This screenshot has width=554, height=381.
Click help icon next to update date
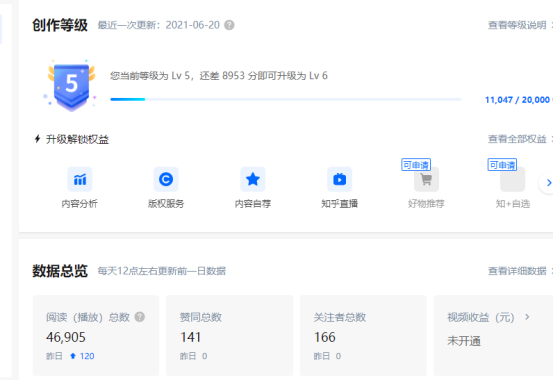229,25
